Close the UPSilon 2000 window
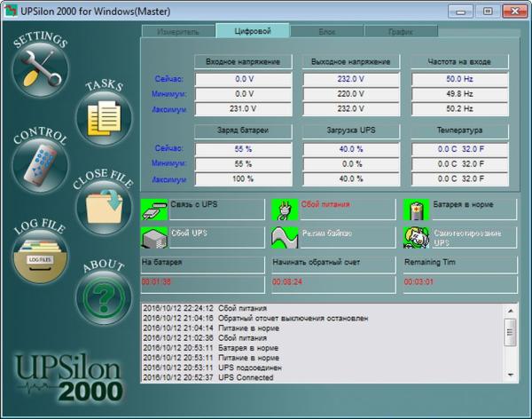The width and height of the screenshot is (532, 419). click(x=514, y=12)
